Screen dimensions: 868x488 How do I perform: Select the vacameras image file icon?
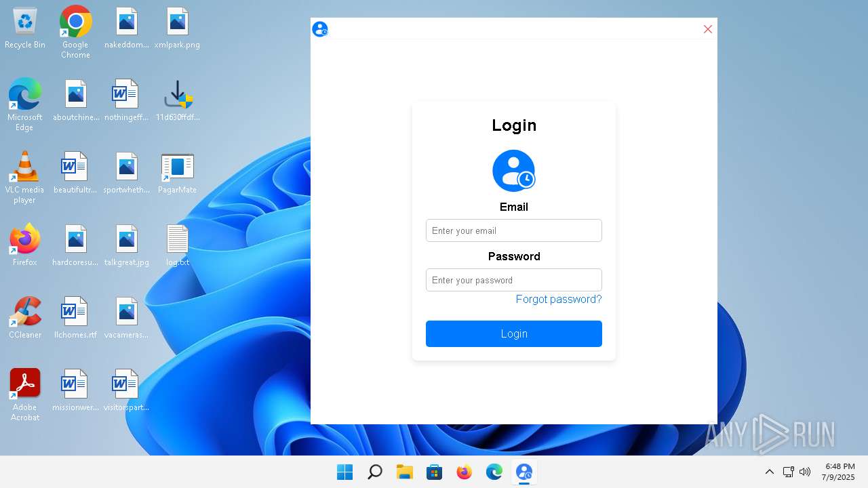pos(127,318)
